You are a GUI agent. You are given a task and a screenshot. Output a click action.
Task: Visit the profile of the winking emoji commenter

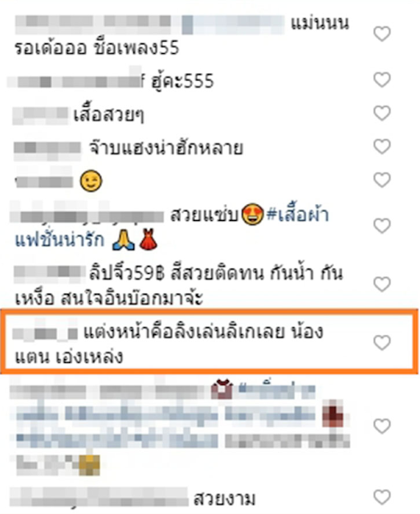[x=45, y=180]
